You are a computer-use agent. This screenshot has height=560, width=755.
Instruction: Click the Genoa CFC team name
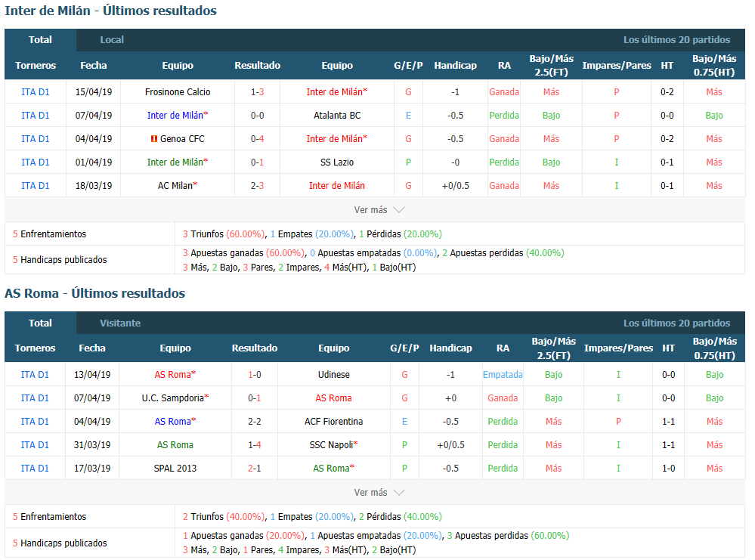point(182,139)
